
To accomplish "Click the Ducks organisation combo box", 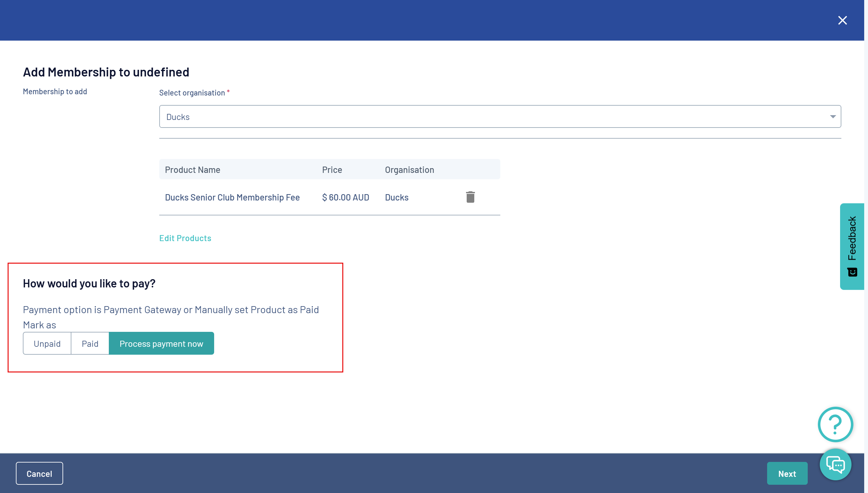I will click(474, 116).
